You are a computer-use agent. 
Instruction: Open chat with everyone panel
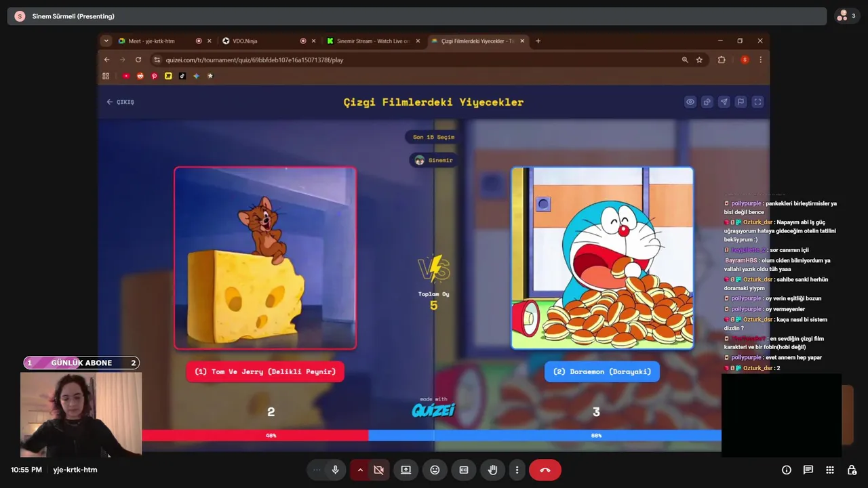coord(808,470)
